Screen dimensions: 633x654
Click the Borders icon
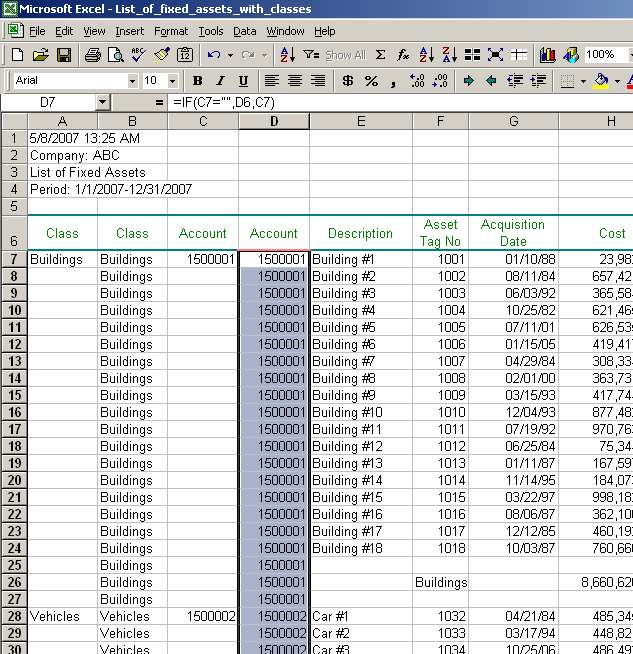pyautogui.click(x=567, y=80)
